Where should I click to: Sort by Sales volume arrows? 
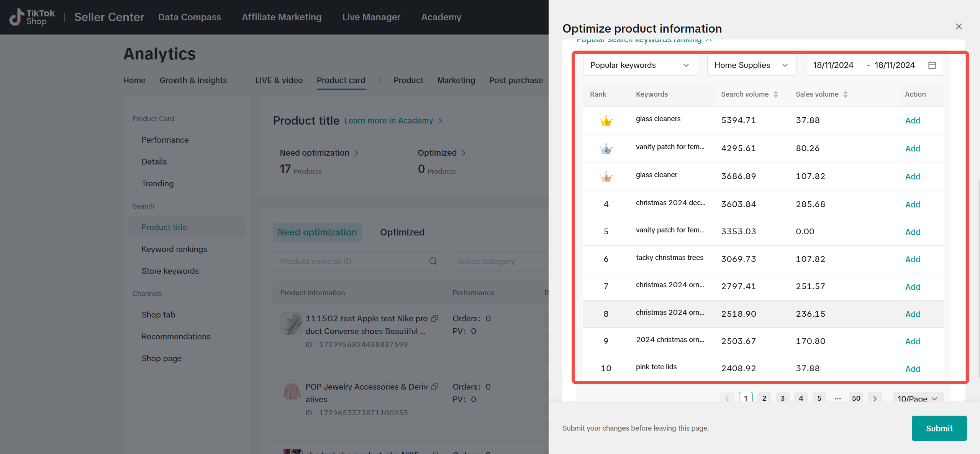845,94
